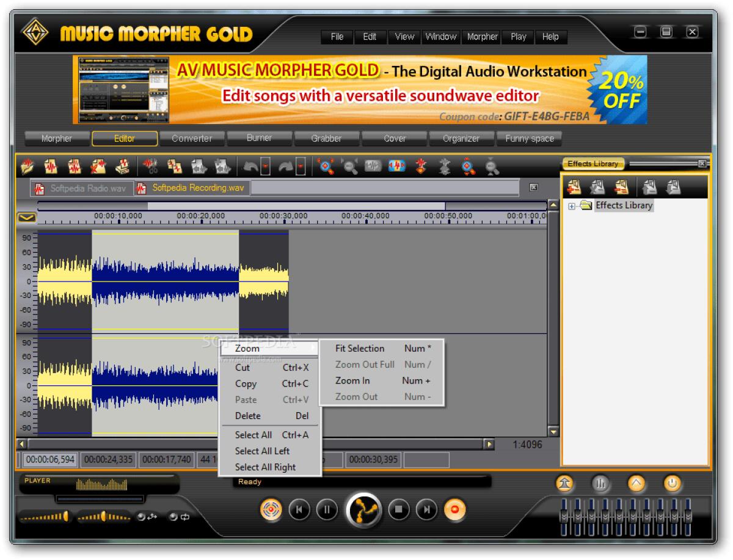Redo the last edit with the redo arrow icon
The height and width of the screenshot is (560, 733).
[x=287, y=165]
